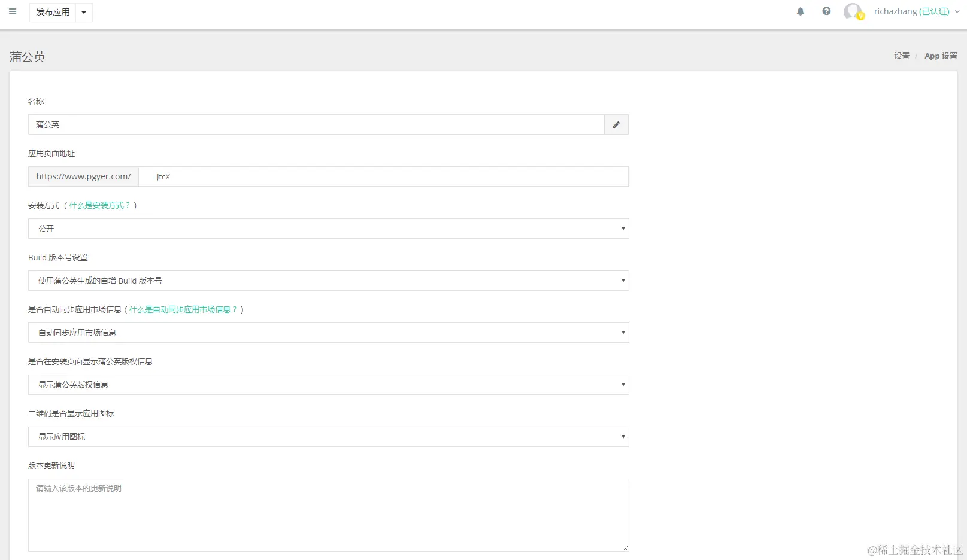Click the App 设置 breadcrumb
The width and height of the screenshot is (967, 560).
click(941, 56)
